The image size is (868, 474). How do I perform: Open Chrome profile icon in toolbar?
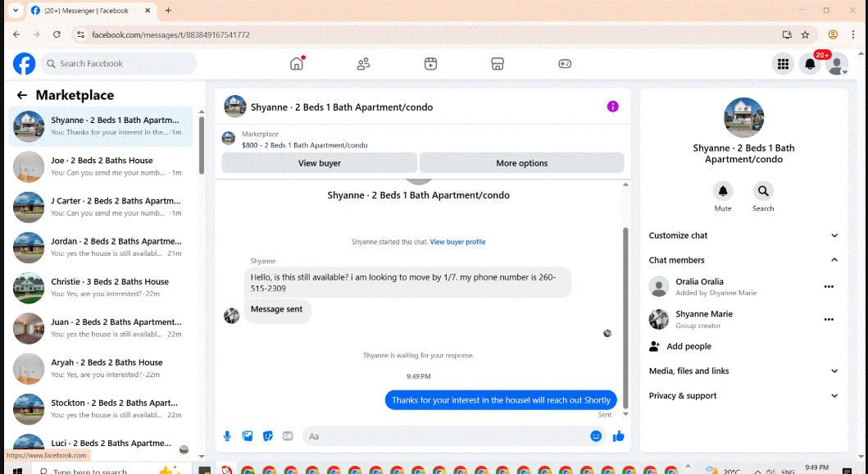pyautogui.click(x=833, y=34)
